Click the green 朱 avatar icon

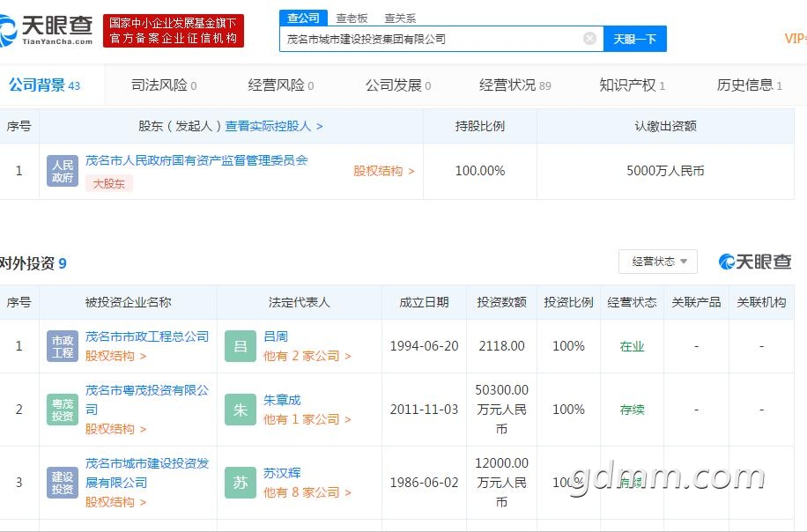pyautogui.click(x=241, y=410)
